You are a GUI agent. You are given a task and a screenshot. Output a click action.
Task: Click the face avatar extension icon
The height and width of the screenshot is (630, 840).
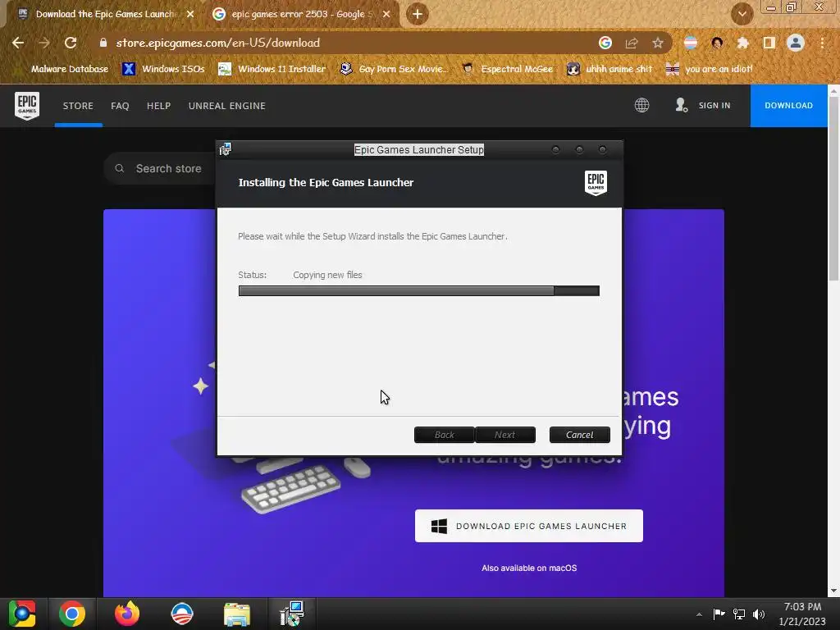[717, 43]
